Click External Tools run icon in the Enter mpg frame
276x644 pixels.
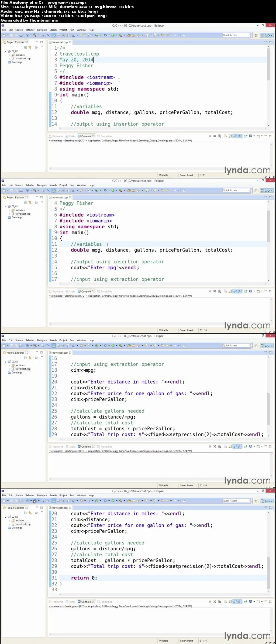[120, 190]
